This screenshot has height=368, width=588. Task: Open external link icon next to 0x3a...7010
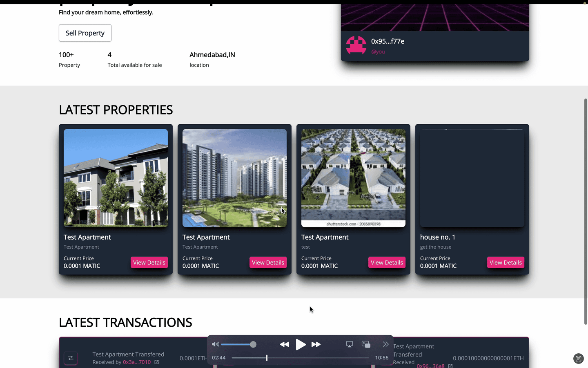point(156,362)
